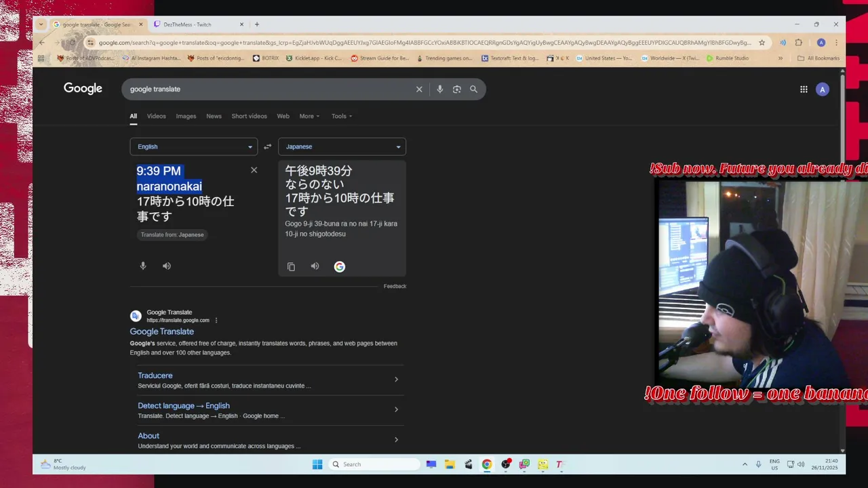868x488 pixels.
Task: Open the About sitelink
Action: click(149, 436)
